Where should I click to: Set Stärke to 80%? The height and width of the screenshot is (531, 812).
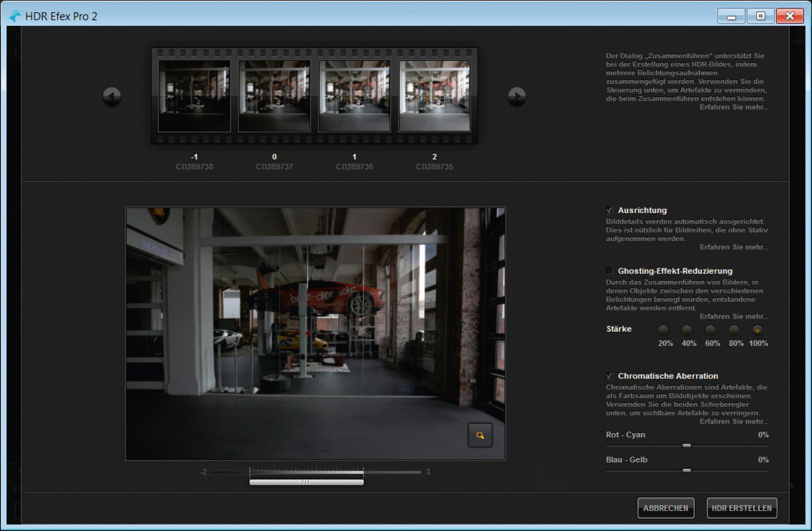tap(734, 330)
